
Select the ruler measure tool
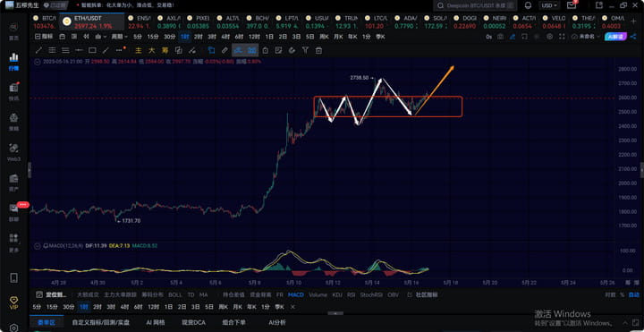click(x=225, y=50)
